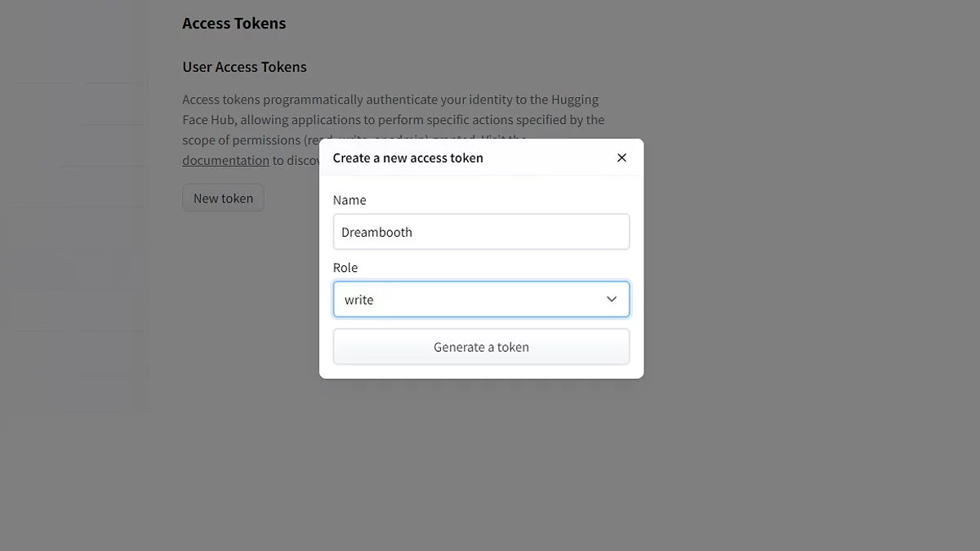Viewport: 980px width, 551px height.
Task: Click the 'Create a new access token' title
Action: click(408, 158)
